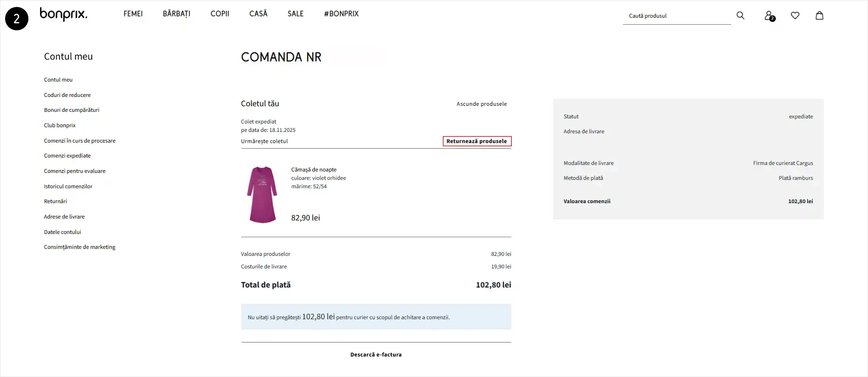868x377 pixels.
Task: Click in the Caută produsul search field
Action: point(676,16)
